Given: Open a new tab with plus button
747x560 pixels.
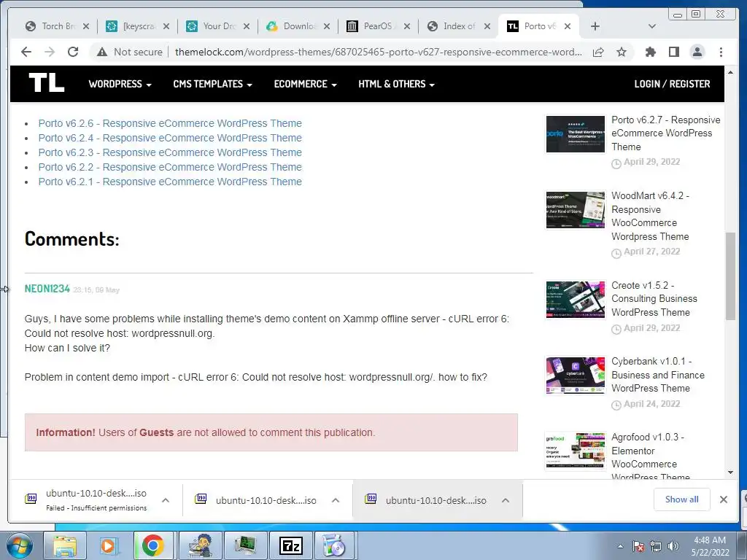Looking at the screenshot, I should (595, 26).
